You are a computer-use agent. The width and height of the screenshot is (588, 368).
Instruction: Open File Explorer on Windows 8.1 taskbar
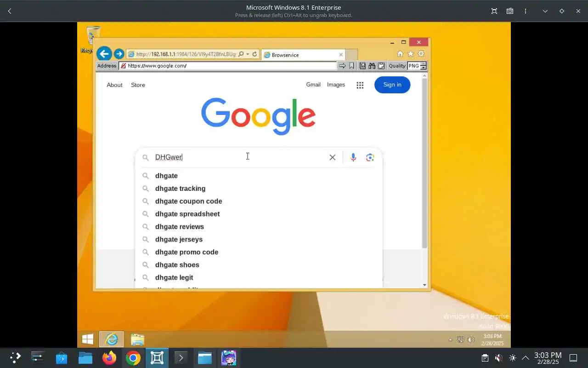137,339
